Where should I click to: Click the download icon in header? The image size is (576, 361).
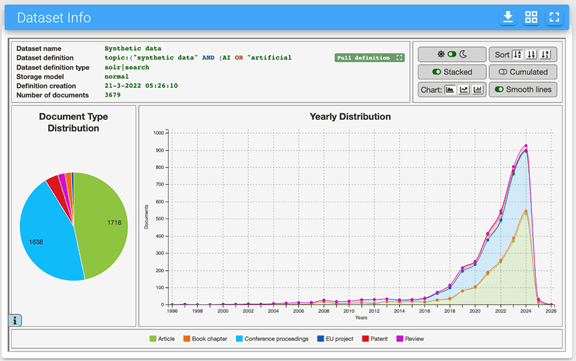(508, 17)
